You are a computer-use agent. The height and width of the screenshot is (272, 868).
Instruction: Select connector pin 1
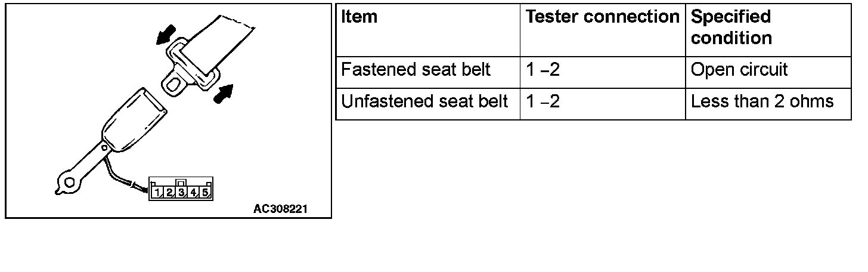[157, 192]
